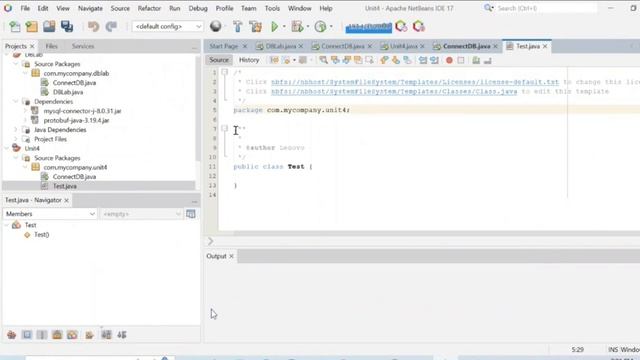
Task: Open the default config dropdown
Action: point(168,27)
